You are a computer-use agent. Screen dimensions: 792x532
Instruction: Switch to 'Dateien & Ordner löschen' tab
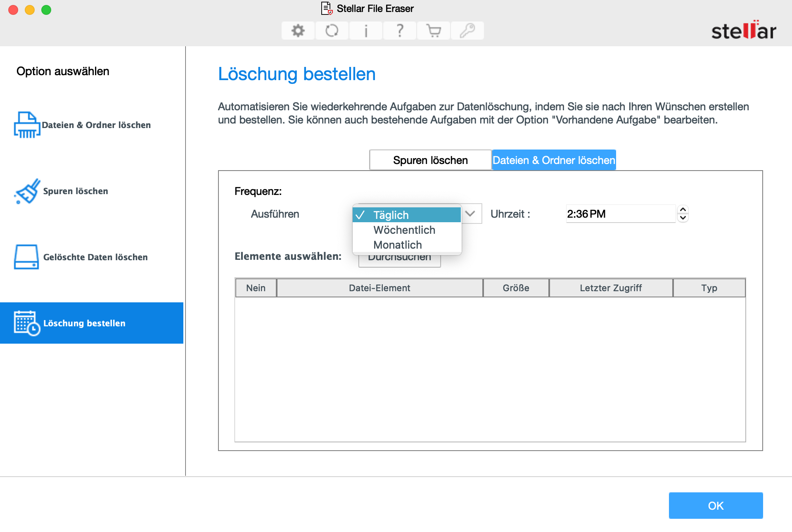click(x=554, y=160)
